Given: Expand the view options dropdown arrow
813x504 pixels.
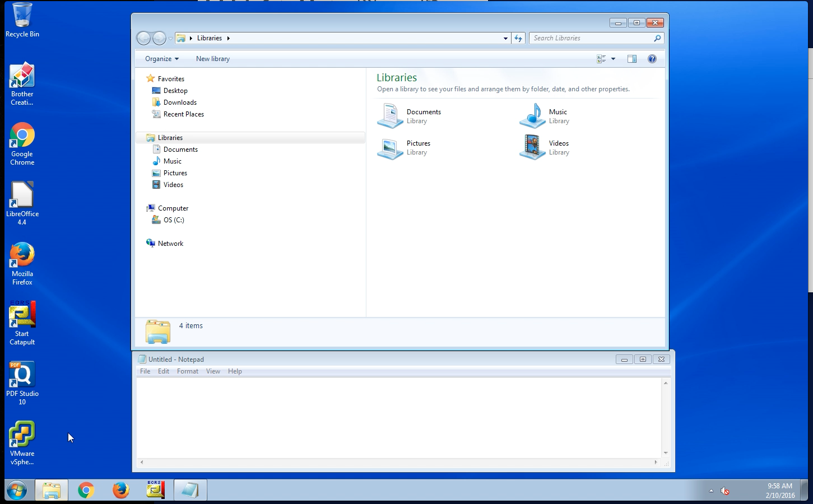Looking at the screenshot, I should click(613, 59).
